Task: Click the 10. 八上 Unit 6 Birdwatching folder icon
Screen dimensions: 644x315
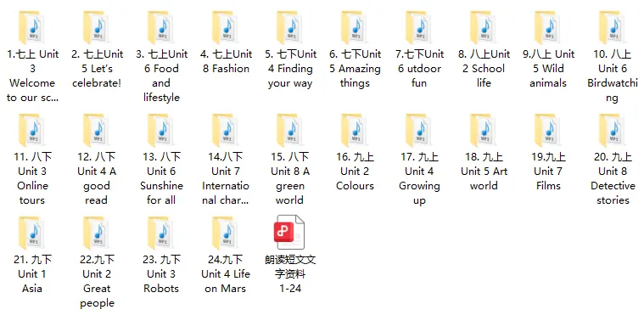Action: [613, 27]
